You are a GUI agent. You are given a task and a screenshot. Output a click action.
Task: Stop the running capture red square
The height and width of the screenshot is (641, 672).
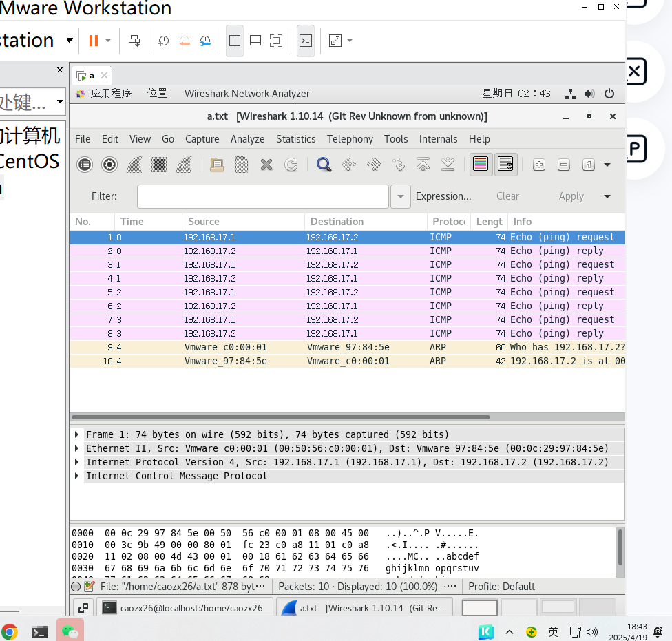(159, 165)
